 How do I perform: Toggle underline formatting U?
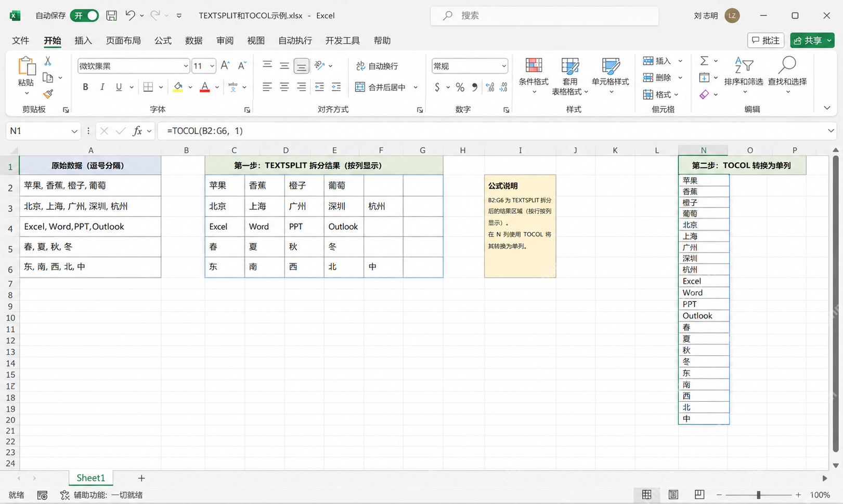(119, 87)
